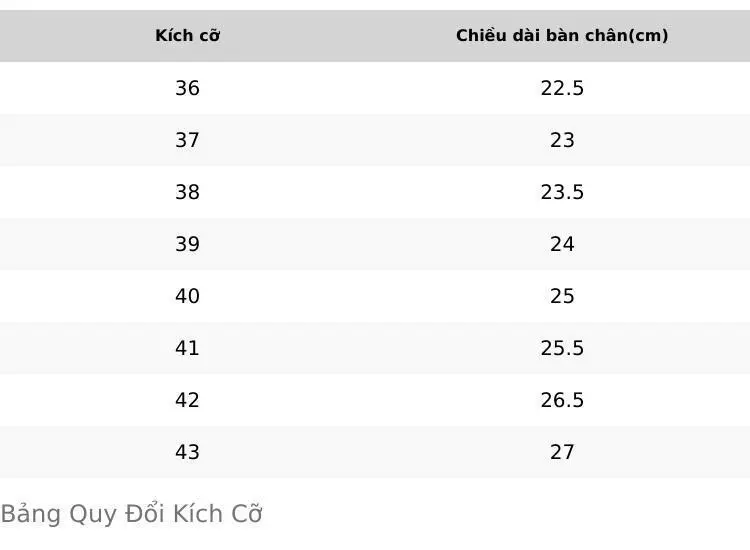Click the gray table header row

coord(375,36)
